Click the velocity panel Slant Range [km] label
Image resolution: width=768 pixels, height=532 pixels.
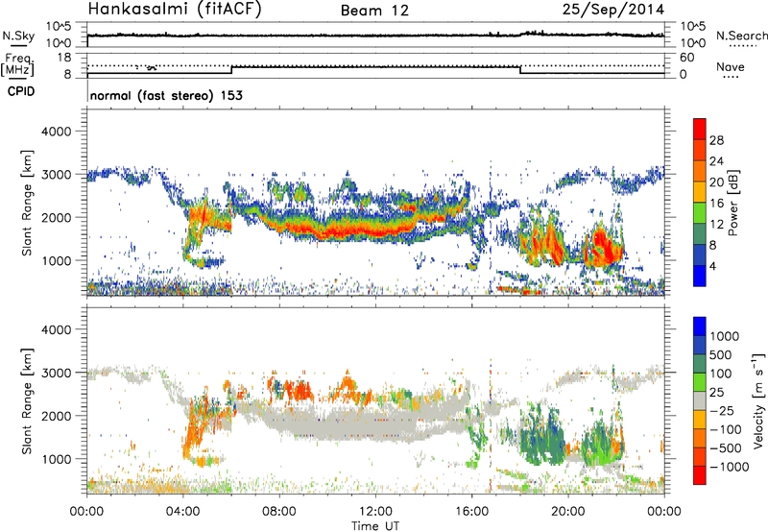click(x=28, y=400)
